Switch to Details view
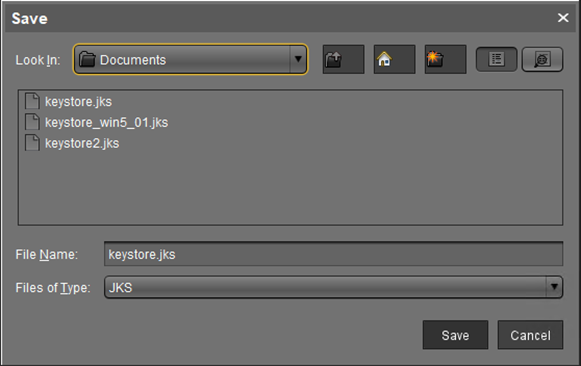581x366 pixels. click(x=542, y=59)
